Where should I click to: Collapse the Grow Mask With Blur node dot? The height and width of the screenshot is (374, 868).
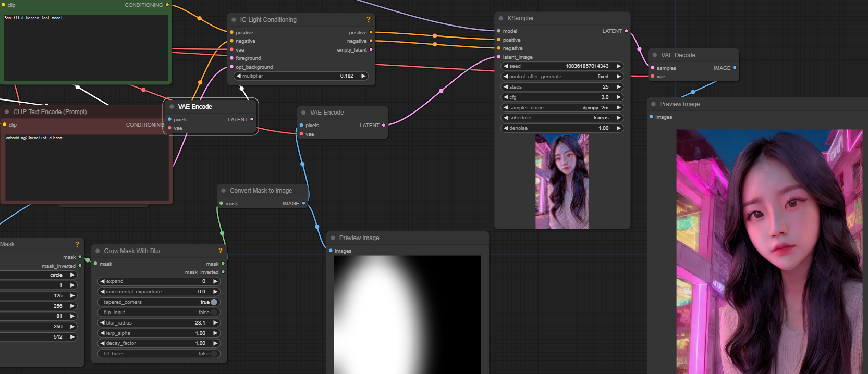click(x=97, y=251)
